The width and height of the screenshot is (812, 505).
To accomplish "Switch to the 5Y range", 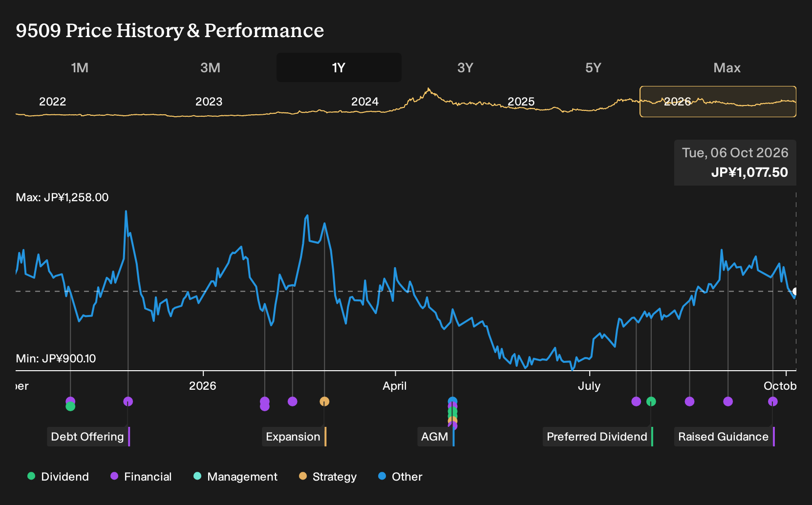I will (593, 67).
